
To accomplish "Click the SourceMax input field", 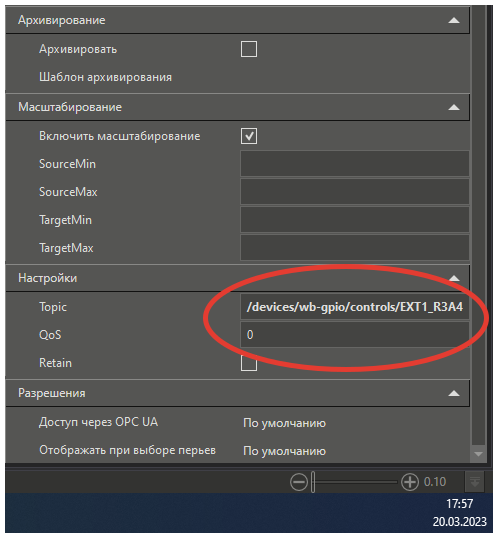I will point(355,192).
